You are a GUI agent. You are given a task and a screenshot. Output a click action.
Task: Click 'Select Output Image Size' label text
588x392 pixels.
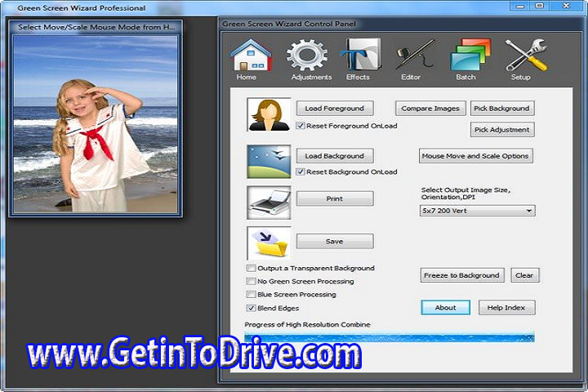465,194
